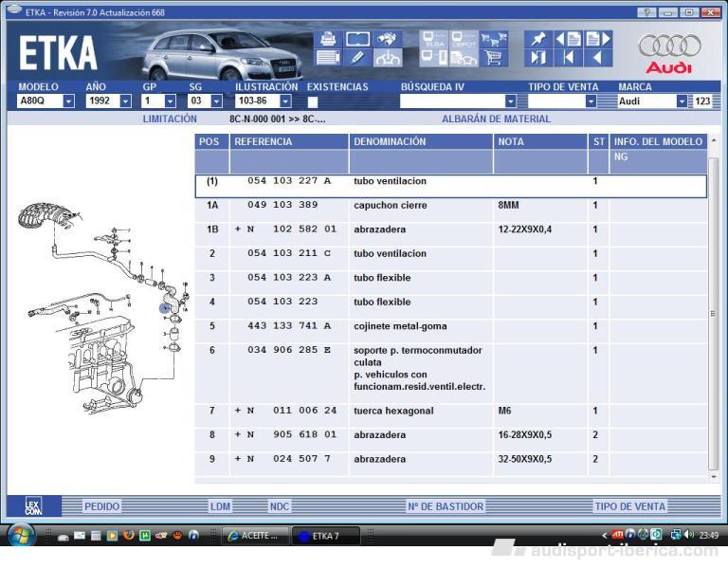The image size is (728, 569).
Task: Click the ST column header
Action: pyautogui.click(x=598, y=141)
